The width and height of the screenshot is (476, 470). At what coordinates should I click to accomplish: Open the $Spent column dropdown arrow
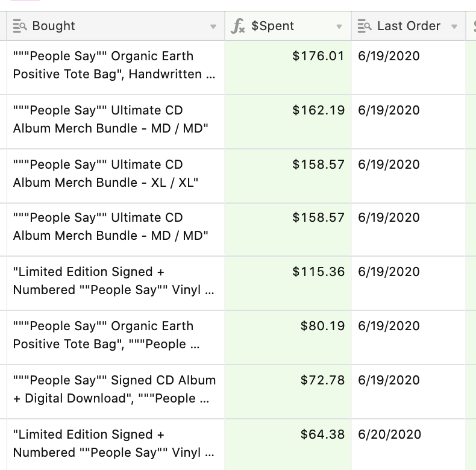pos(339,27)
